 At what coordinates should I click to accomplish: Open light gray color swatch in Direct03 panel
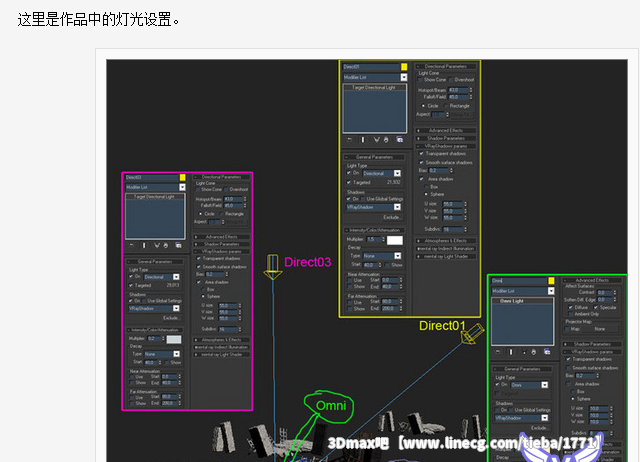(x=174, y=339)
